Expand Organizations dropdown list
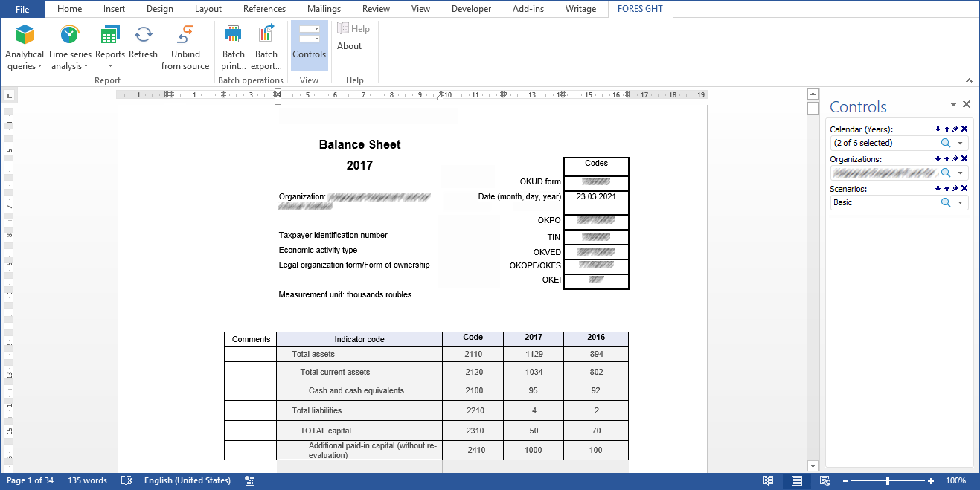980x490 pixels. [960, 173]
